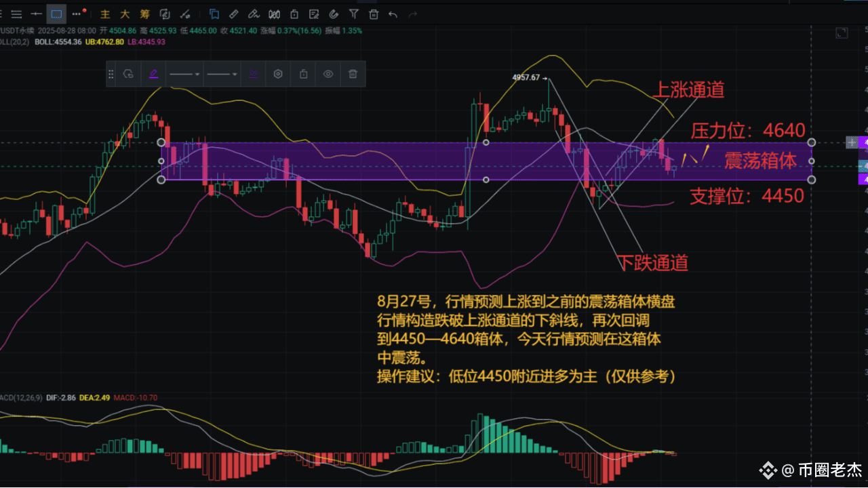The width and height of the screenshot is (868, 488).
Task: Click the top-middle handle of purple rectangle
Action: (x=486, y=142)
